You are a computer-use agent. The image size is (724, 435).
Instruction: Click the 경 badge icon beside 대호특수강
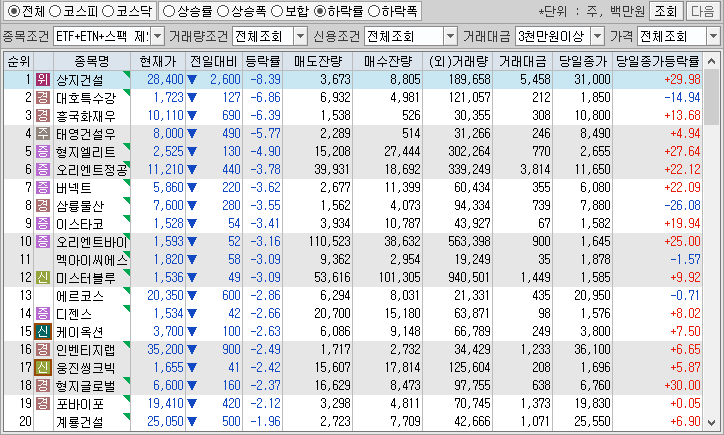click(x=43, y=97)
